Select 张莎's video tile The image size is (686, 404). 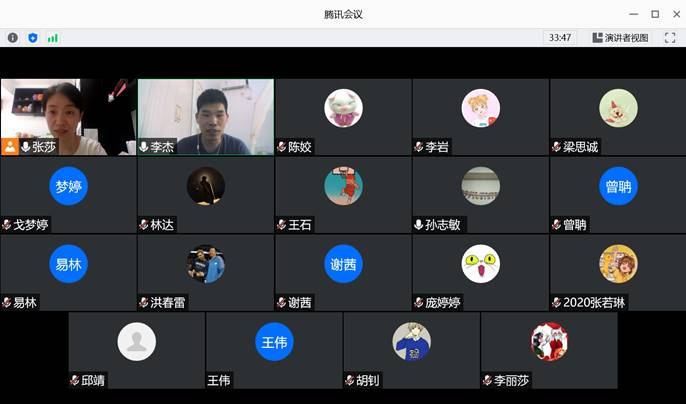(x=68, y=112)
